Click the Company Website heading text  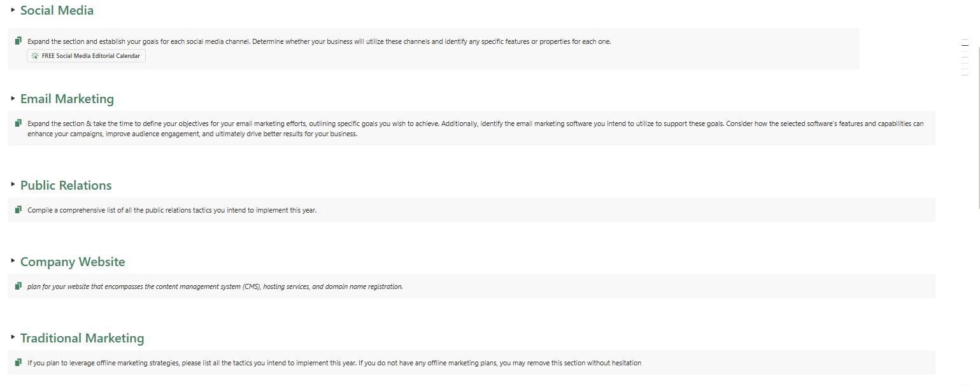click(x=73, y=262)
